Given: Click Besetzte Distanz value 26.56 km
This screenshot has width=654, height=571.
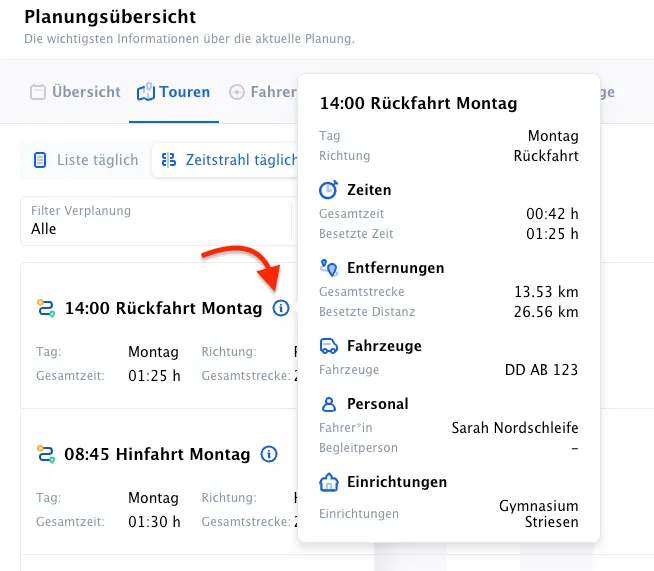Looking at the screenshot, I should click(546, 312).
